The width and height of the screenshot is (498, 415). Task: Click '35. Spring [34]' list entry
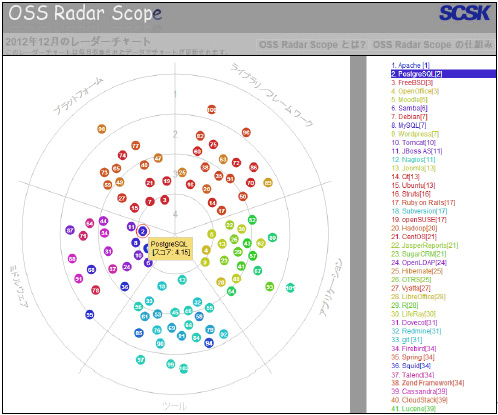pos(413,357)
